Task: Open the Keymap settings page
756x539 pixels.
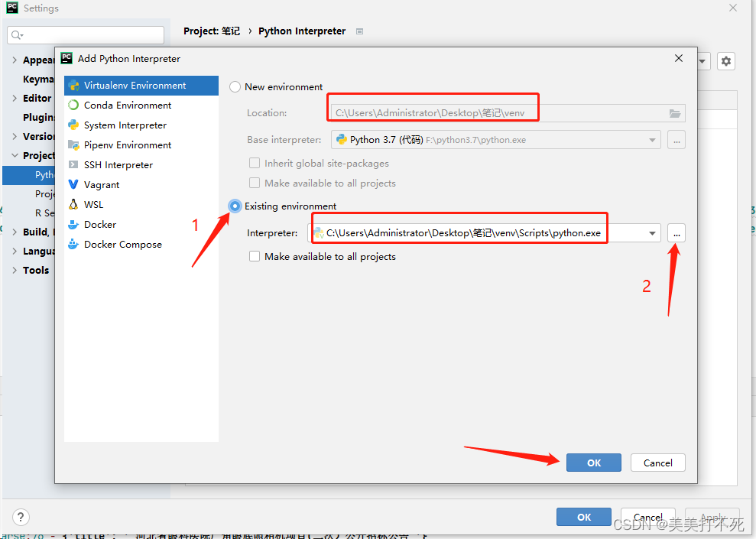Action: point(38,79)
